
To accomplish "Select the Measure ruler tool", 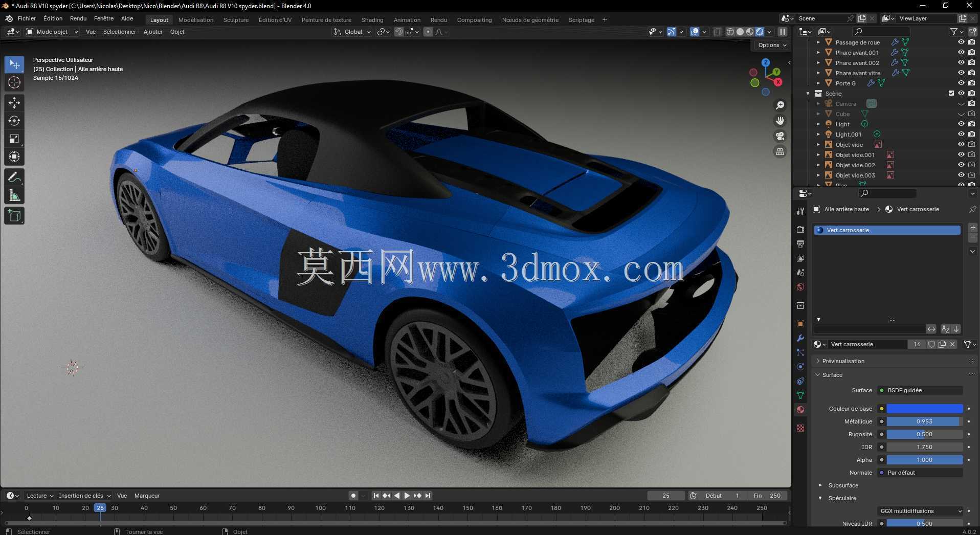I will pyautogui.click(x=14, y=195).
